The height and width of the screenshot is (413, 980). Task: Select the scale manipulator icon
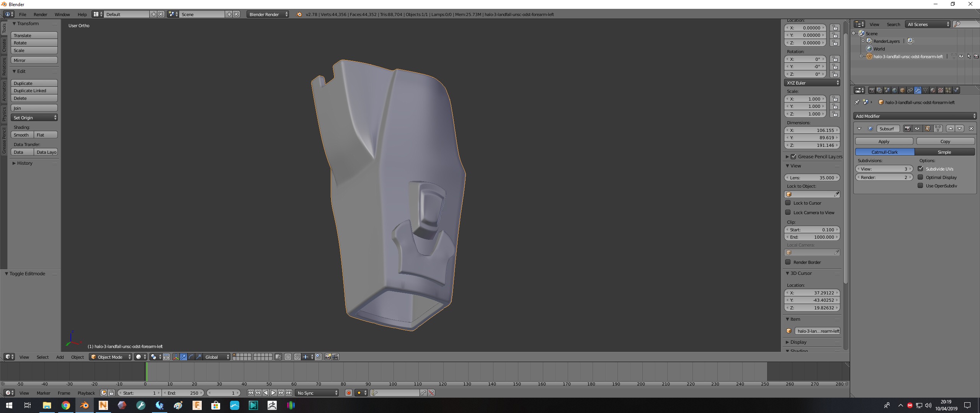coord(199,357)
